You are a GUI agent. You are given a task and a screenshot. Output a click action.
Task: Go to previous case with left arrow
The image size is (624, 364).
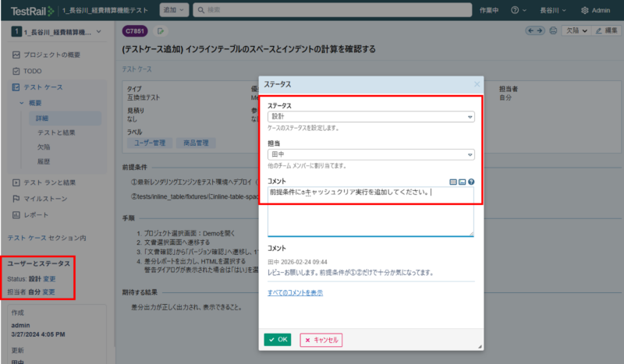(530, 30)
